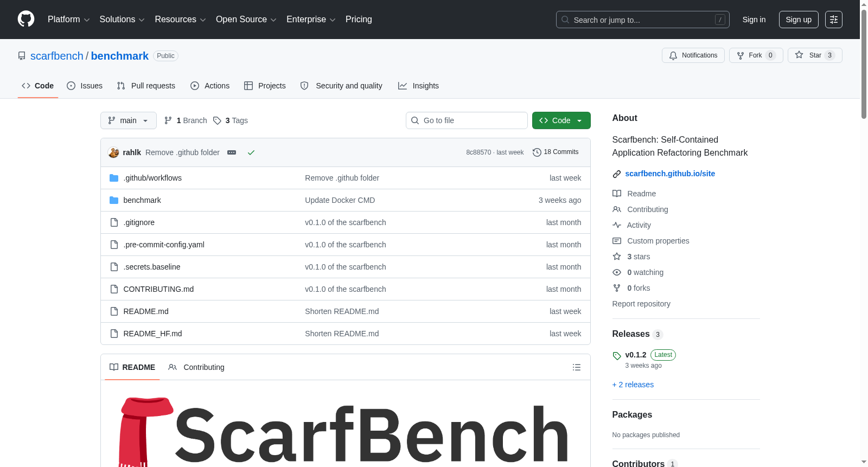Click the command palette icon in the header
This screenshot has height=467, width=868.
click(x=833, y=20)
